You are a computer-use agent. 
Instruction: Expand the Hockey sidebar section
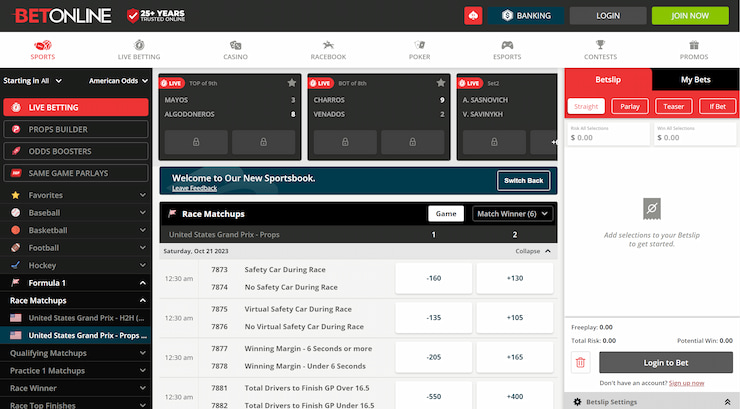(x=76, y=265)
